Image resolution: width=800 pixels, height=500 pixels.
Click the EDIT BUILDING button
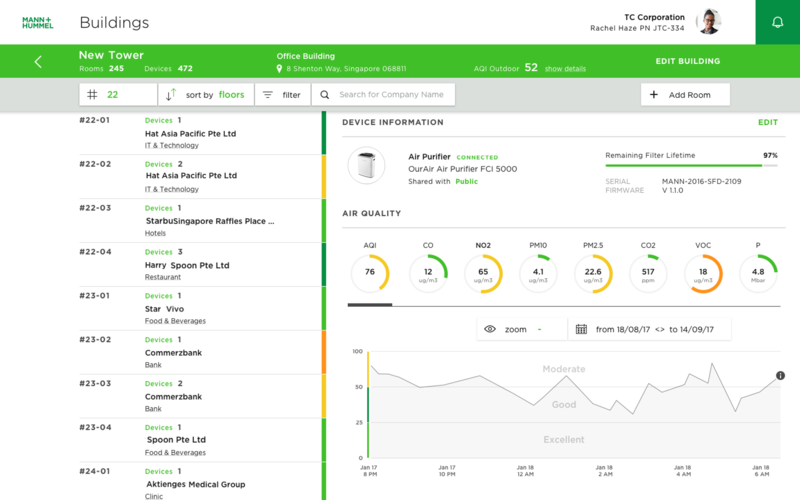pyautogui.click(x=688, y=61)
